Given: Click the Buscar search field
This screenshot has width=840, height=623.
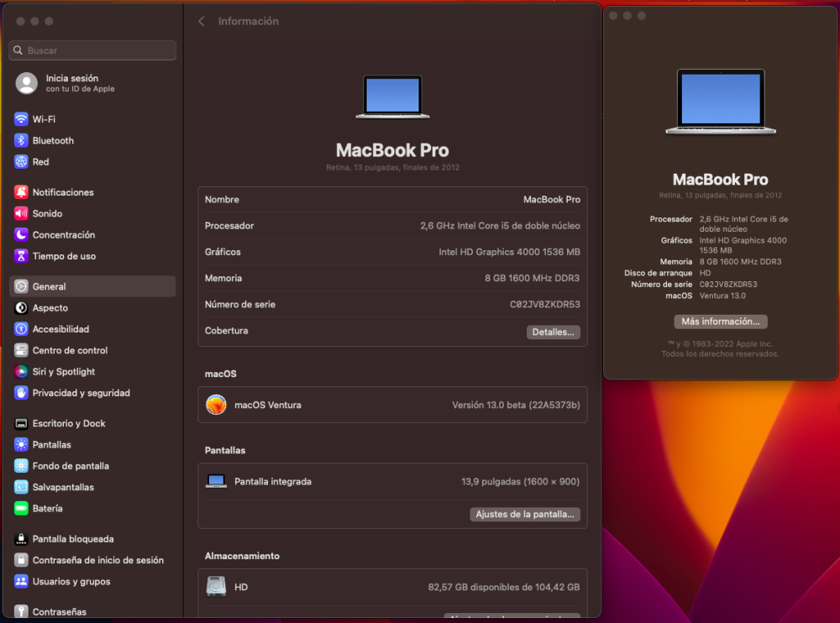Looking at the screenshot, I should [x=92, y=50].
